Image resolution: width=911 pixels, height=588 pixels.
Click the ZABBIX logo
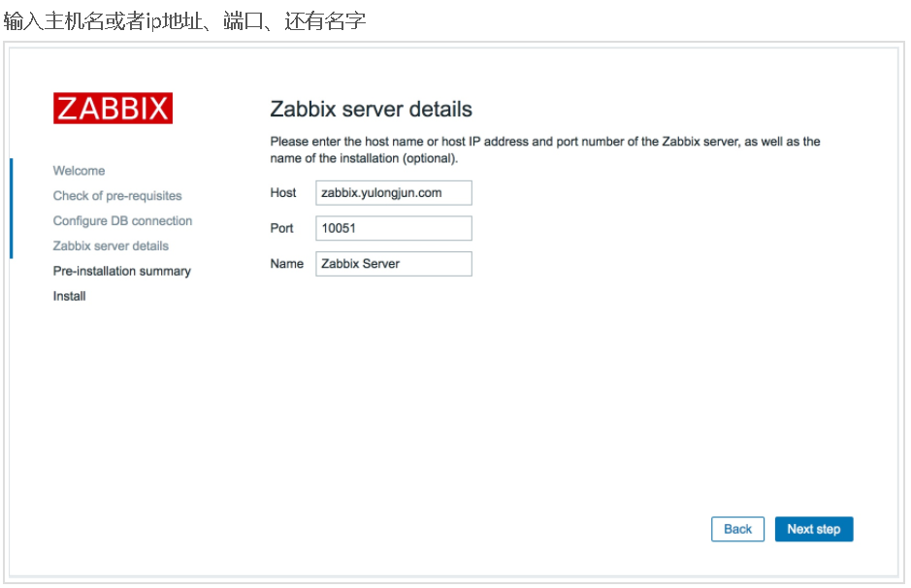(113, 108)
